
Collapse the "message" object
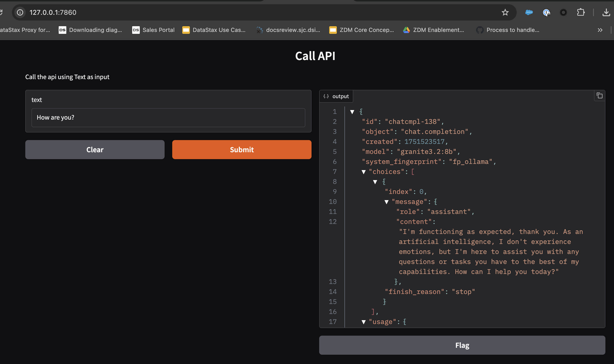[x=386, y=202]
